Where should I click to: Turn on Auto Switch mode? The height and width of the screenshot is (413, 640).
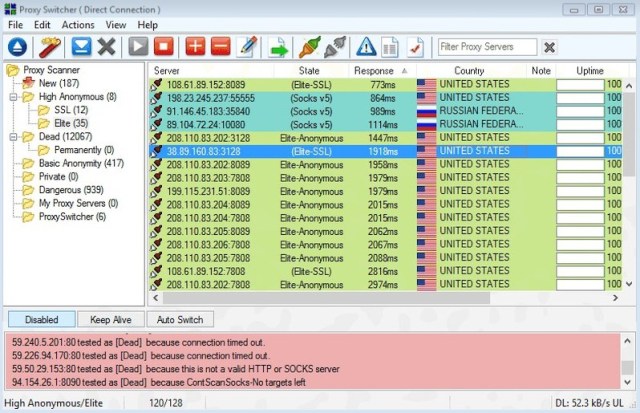(180, 320)
